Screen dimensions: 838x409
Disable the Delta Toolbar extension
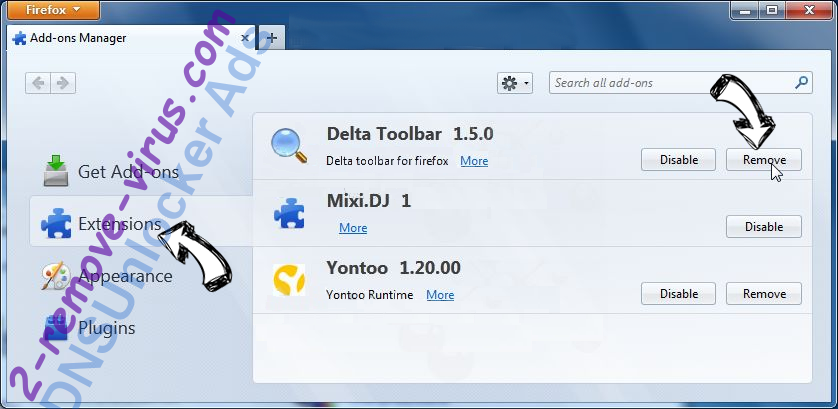pos(678,160)
